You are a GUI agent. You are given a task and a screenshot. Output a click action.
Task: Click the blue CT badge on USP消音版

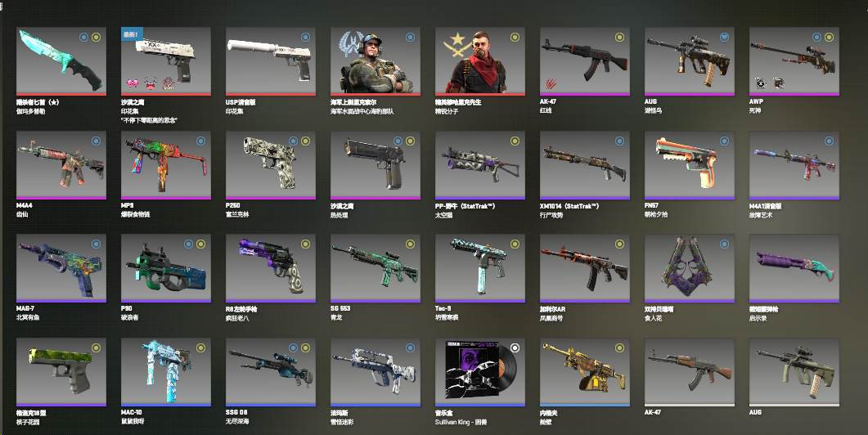tap(305, 37)
